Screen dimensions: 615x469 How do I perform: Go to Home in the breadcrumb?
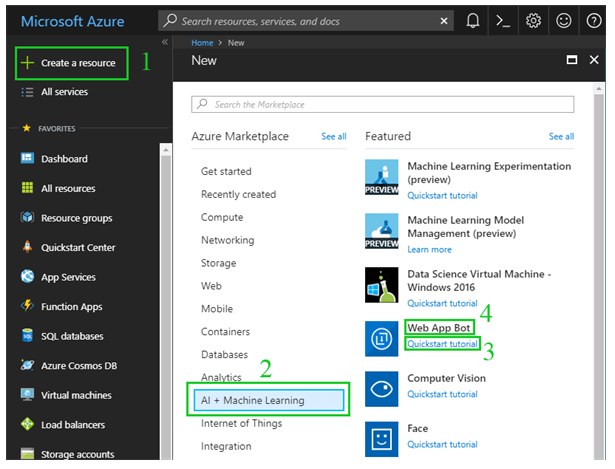click(x=202, y=43)
